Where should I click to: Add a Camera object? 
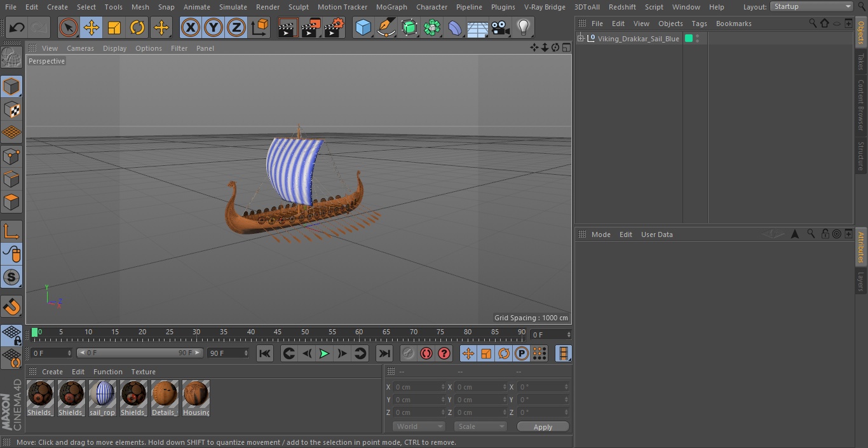501,27
